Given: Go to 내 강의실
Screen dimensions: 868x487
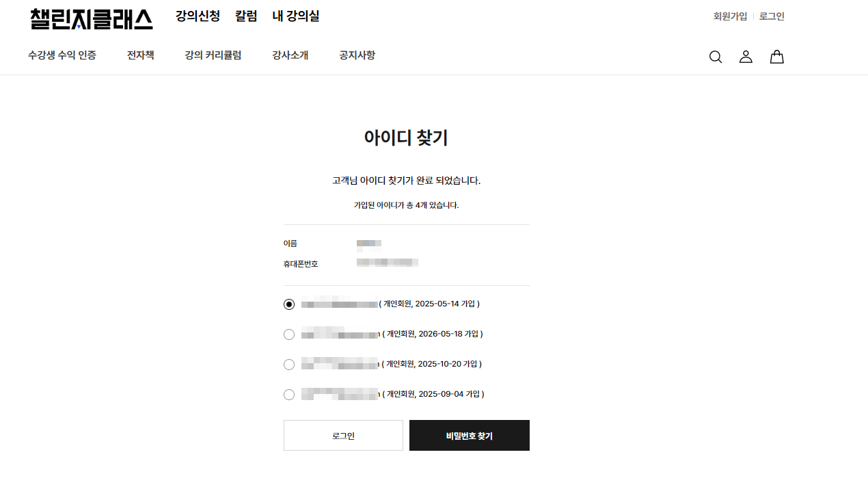Looking at the screenshot, I should [296, 16].
